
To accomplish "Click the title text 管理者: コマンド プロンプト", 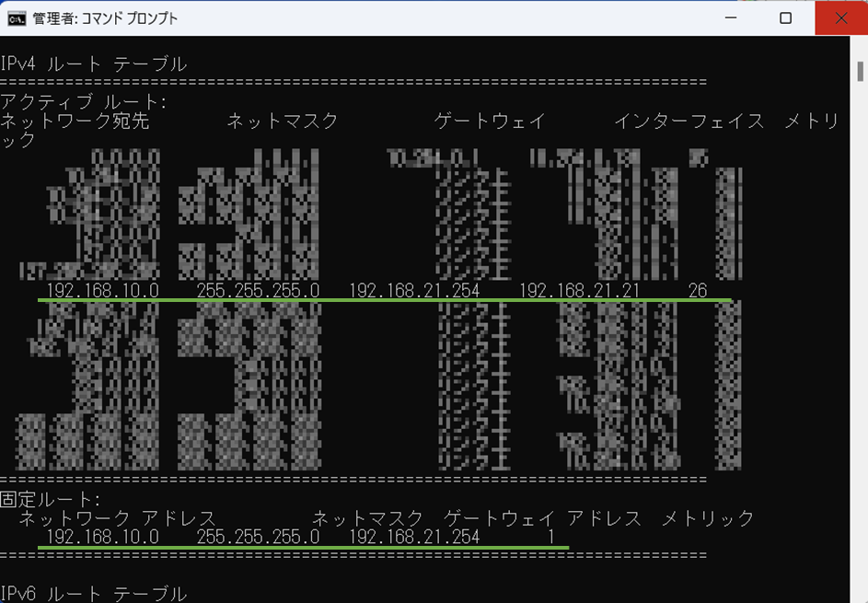I will click(105, 18).
